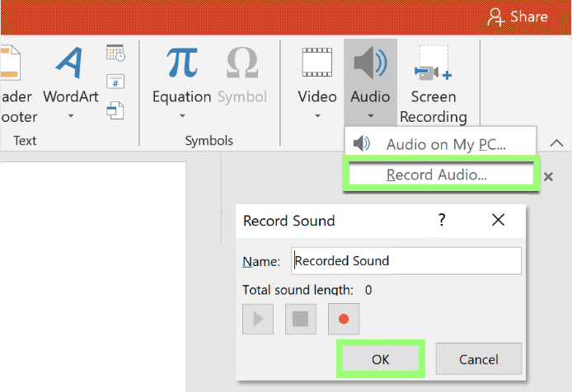This screenshot has height=392, width=572.
Task: Open the Equation pi icon
Action: pyautogui.click(x=181, y=63)
